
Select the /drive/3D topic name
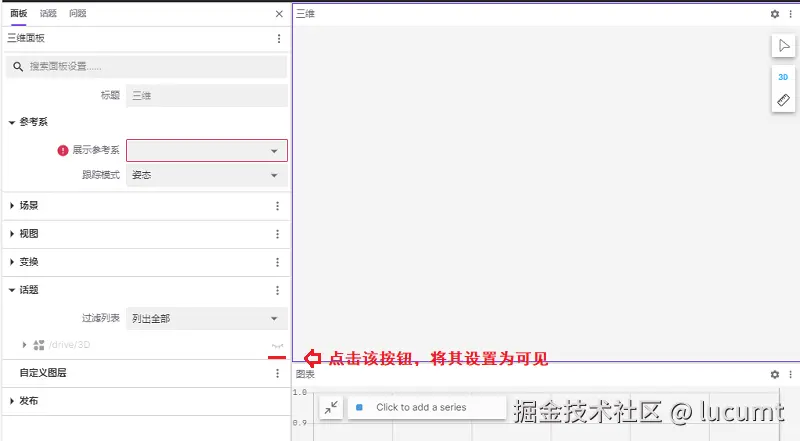tap(70, 345)
